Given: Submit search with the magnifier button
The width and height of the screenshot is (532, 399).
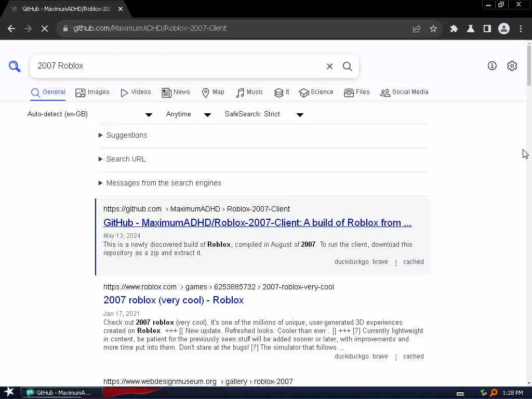Looking at the screenshot, I should click(x=347, y=66).
